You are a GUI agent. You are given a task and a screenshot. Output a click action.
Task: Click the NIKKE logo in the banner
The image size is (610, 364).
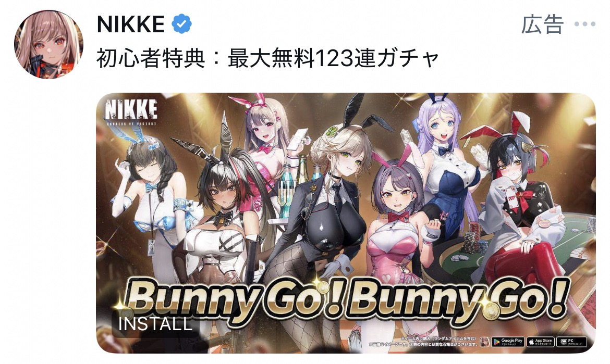131,111
